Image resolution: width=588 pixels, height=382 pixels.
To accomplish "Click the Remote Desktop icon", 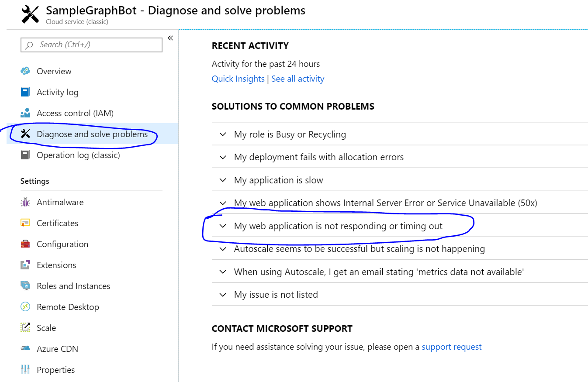I will 25,307.
